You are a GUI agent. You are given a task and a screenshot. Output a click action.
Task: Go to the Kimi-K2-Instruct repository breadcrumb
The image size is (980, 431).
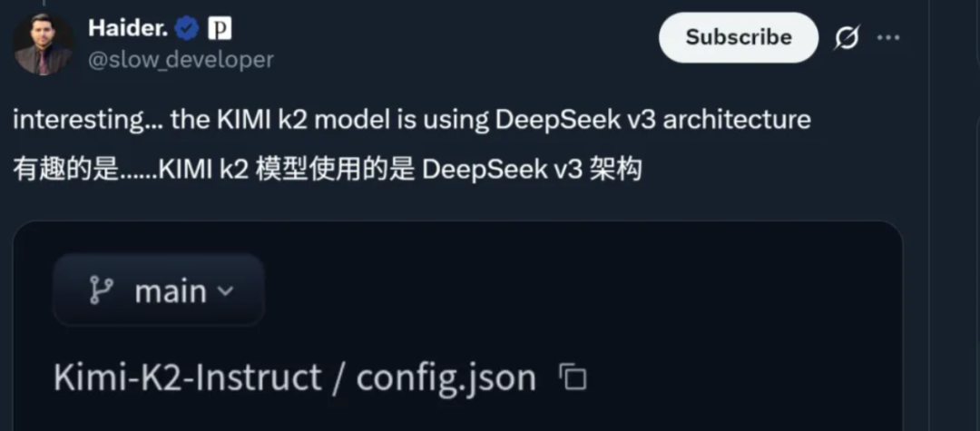pyautogui.click(x=187, y=377)
